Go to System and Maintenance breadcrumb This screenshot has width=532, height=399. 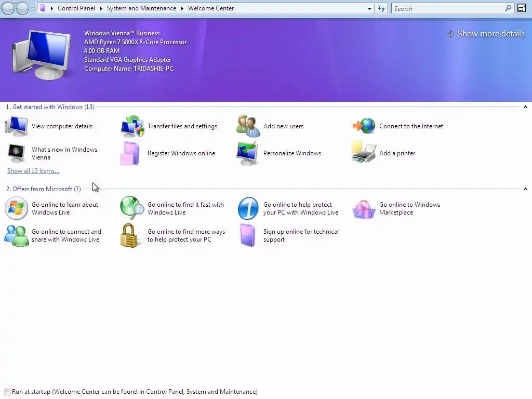point(141,8)
